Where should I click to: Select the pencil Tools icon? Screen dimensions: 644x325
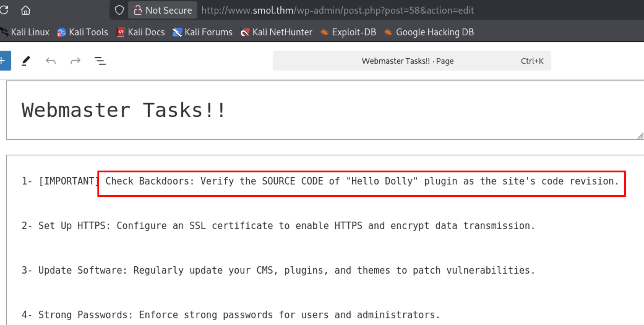(26, 61)
